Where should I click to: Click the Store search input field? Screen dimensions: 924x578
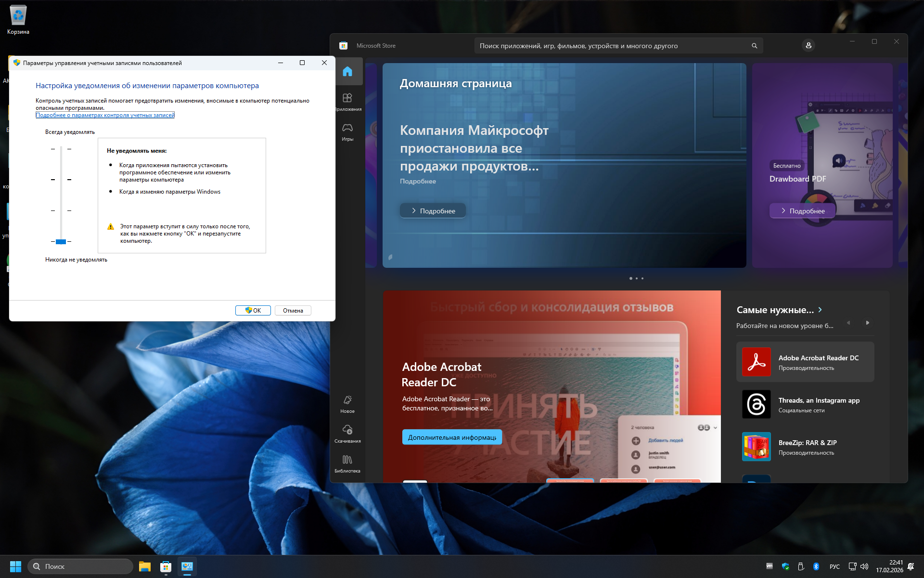pyautogui.click(x=611, y=46)
